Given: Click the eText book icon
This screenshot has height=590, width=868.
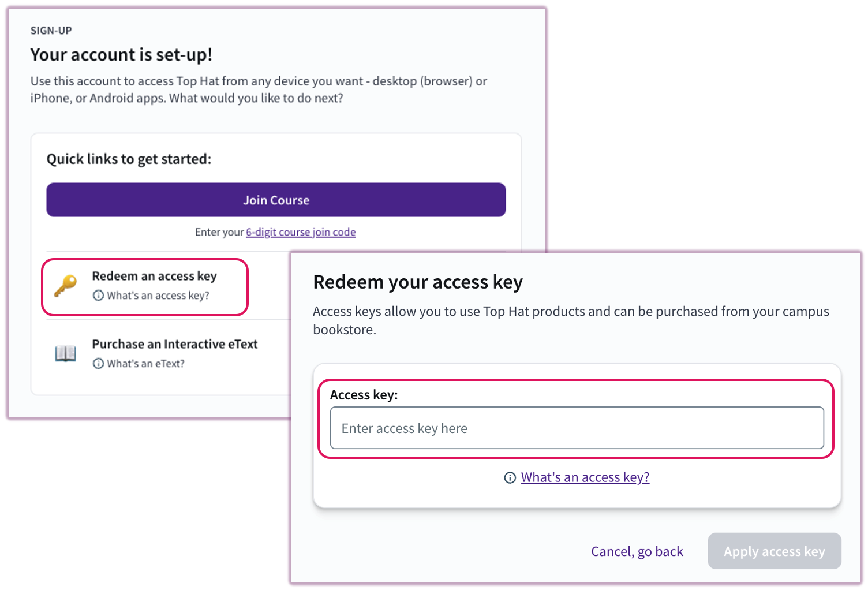Looking at the screenshot, I should click(66, 353).
